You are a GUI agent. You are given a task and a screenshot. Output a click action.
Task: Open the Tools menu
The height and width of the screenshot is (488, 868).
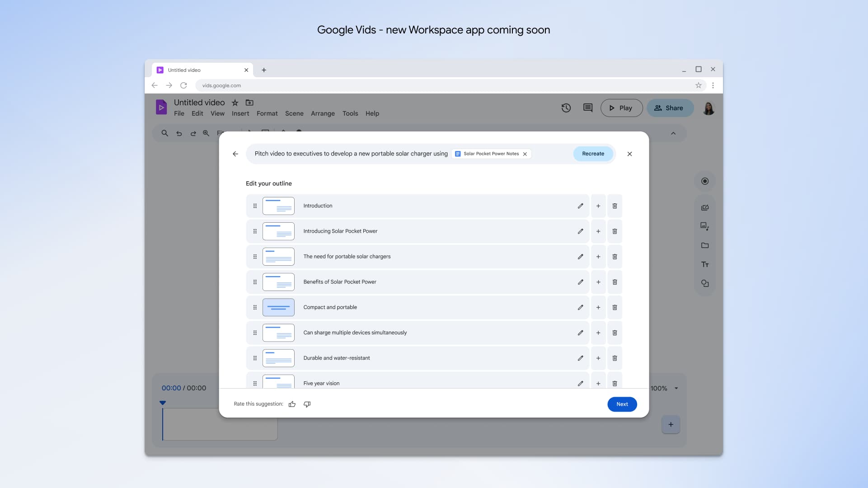(x=350, y=113)
